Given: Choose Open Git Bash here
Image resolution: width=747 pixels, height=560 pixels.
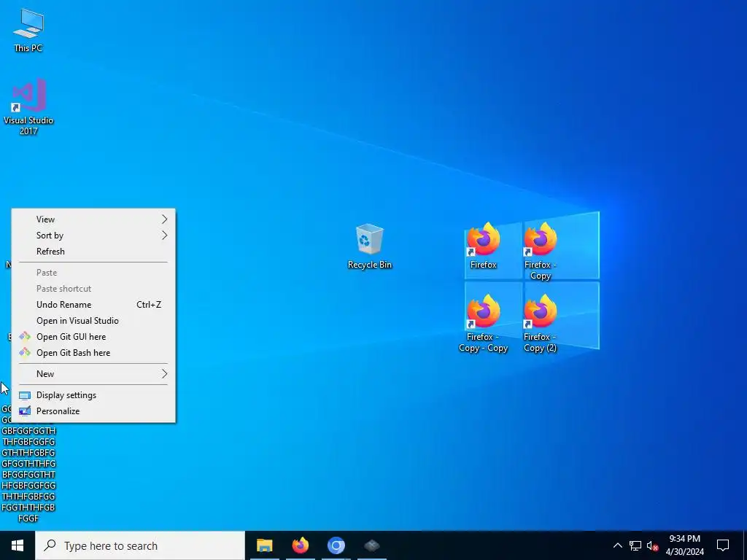Looking at the screenshot, I should (x=93, y=353).
